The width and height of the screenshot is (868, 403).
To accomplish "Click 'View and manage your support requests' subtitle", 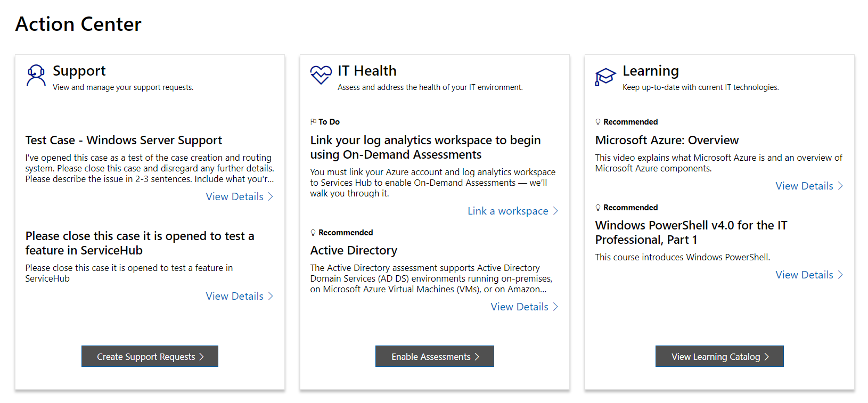I will click(123, 87).
